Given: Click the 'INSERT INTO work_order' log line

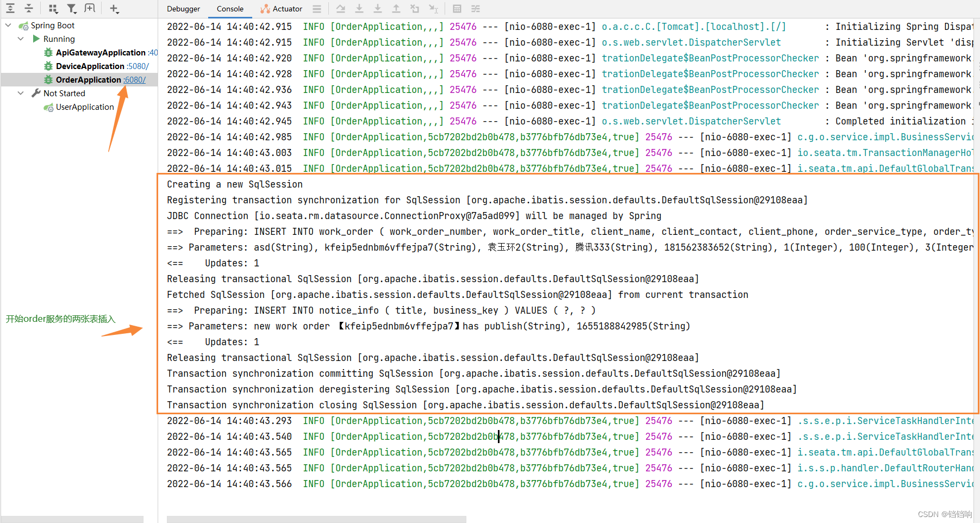Looking at the screenshot, I should point(570,232).
